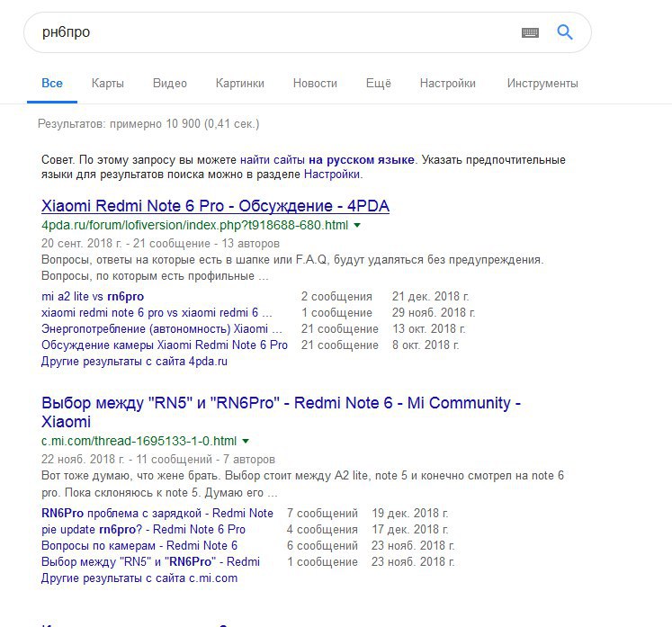Open 'RN6Pro проблема с зарядкой' sublink
Screen dimensions: 672x627
[x=157, y=514]
